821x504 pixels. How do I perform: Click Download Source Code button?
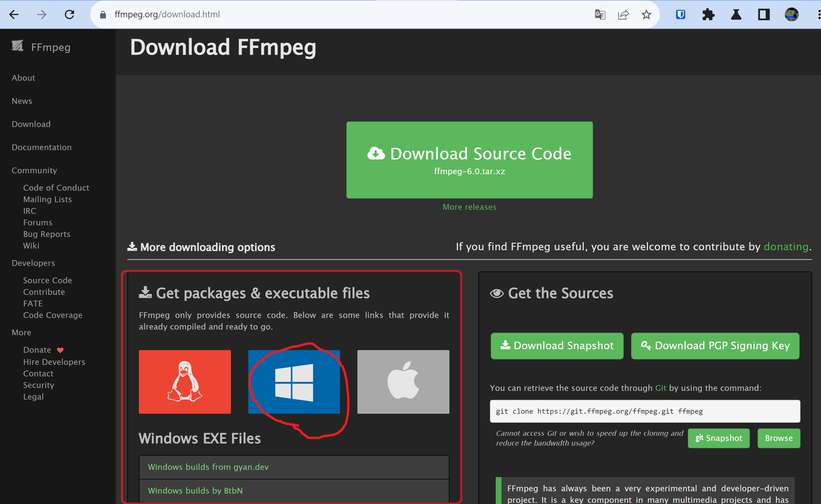tap(469, 160)
